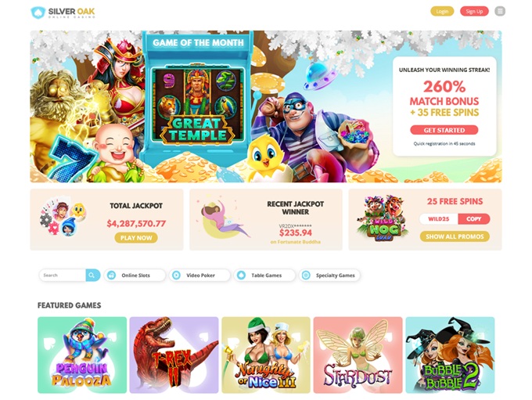This screenshot has height=400, width=532.
Task: Open the Great Temple game of the month
Action: (197, 103)
